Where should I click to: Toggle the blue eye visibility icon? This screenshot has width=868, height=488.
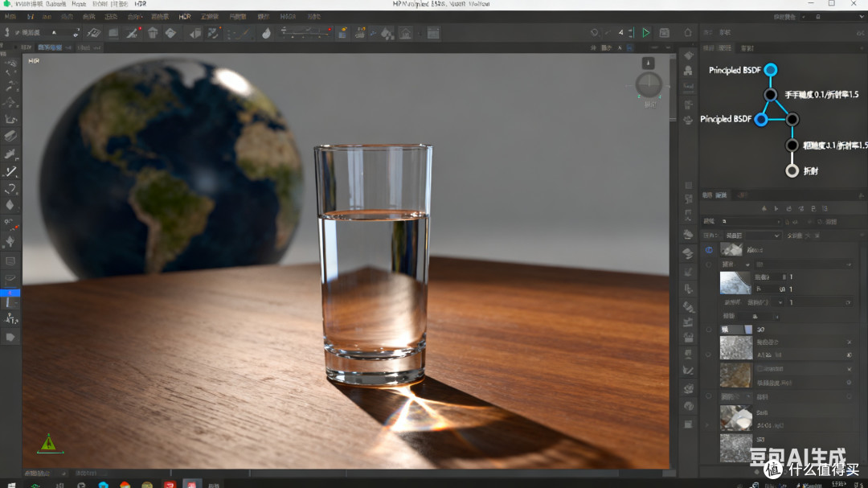click(x=709, y=250)
